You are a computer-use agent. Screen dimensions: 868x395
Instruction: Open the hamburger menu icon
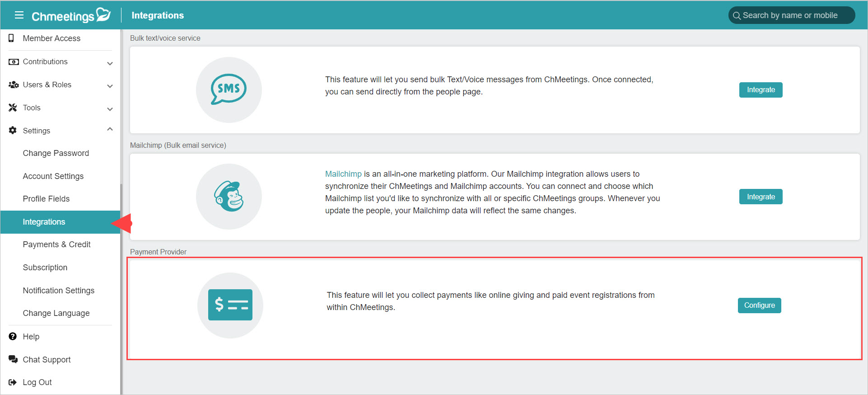[19, 15]
